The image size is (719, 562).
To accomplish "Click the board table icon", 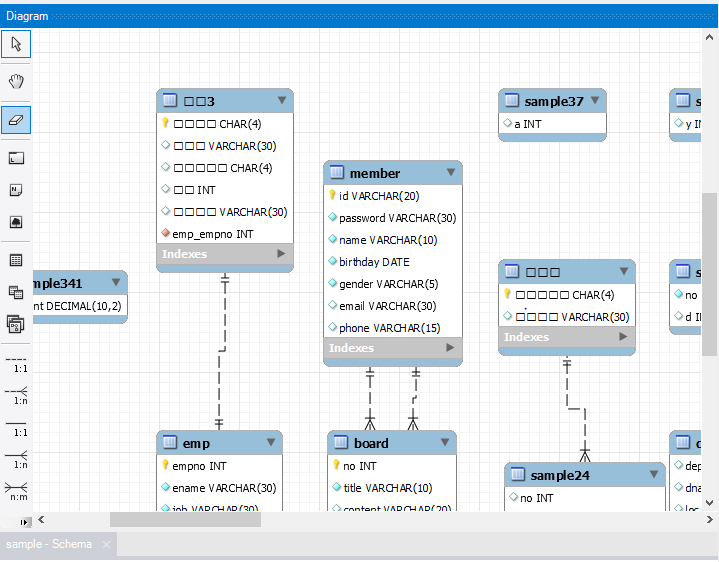I will (341, 442).
